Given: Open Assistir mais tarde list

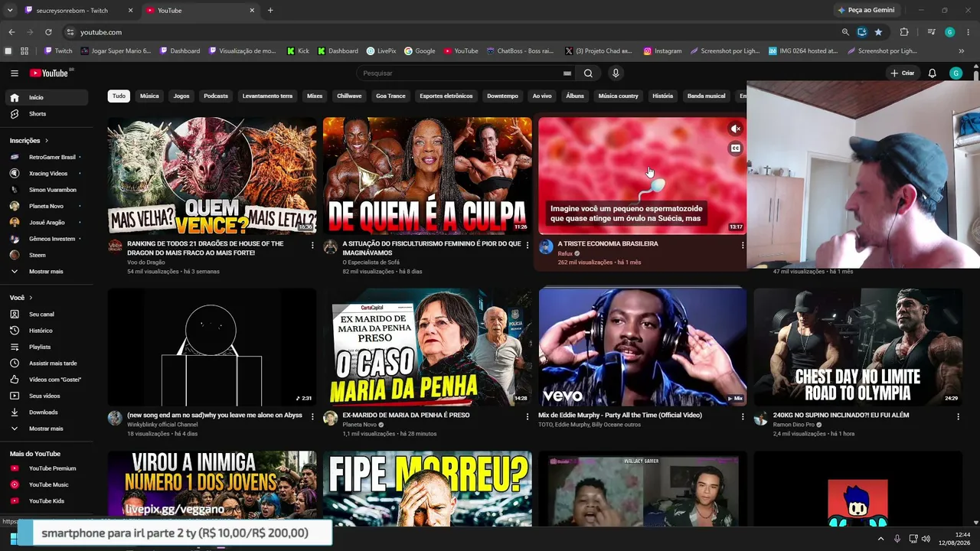Looking at the screenshot, I should point(47,364).
